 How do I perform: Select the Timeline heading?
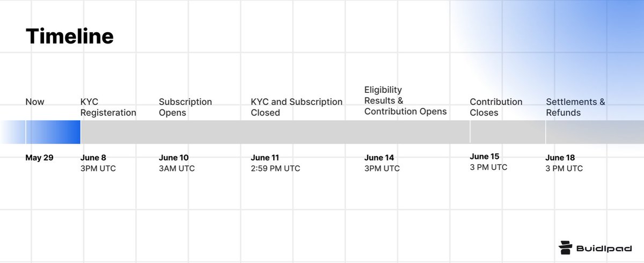coord(70,36)
